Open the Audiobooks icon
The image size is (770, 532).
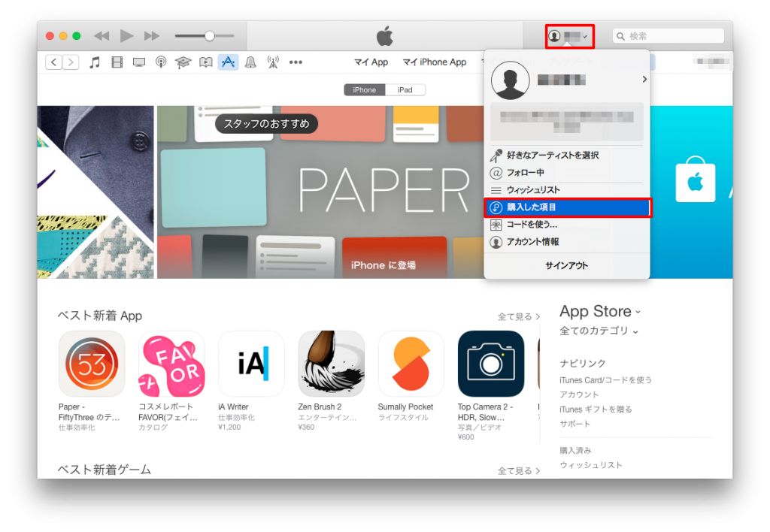point(205,62)
